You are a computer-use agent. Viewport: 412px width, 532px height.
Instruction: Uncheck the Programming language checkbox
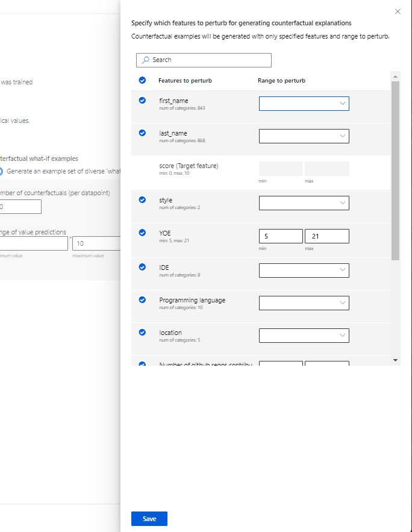click(x=142, y=300)
